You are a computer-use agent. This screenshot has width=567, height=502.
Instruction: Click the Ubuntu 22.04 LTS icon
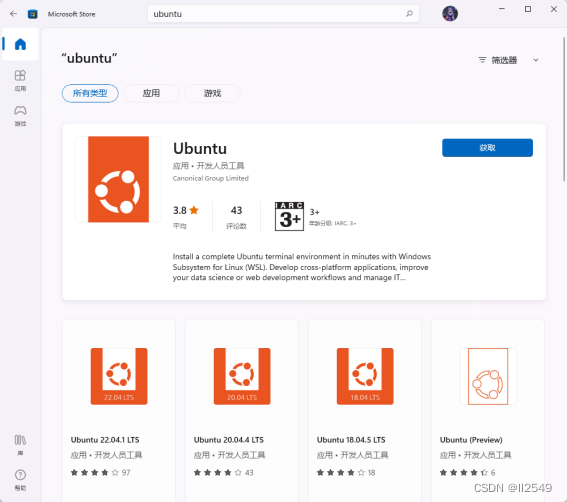119,376
